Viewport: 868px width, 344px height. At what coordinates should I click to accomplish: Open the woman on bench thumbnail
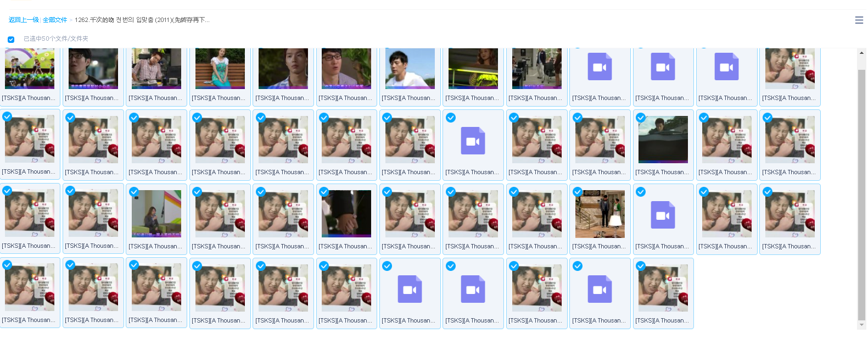point(220,69)
